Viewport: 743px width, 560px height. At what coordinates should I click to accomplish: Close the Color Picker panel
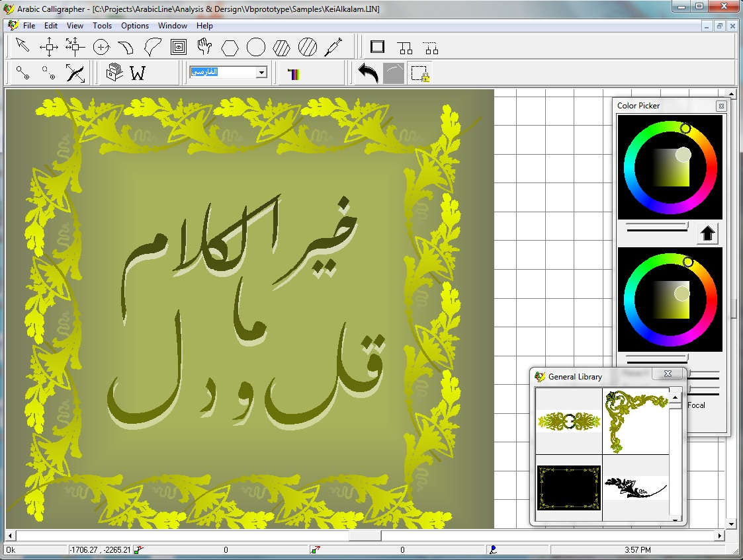pos(721,106)
